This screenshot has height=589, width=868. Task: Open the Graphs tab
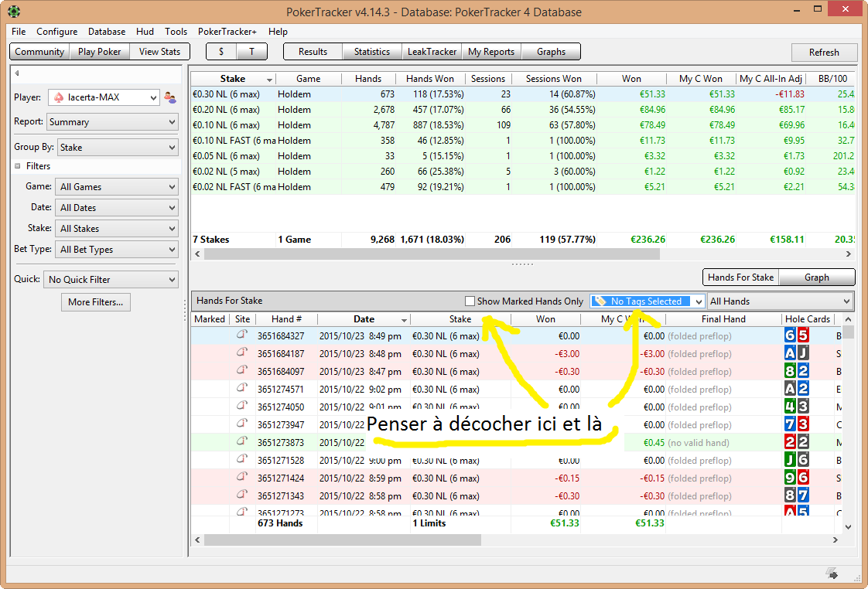[x=551, y=52]
